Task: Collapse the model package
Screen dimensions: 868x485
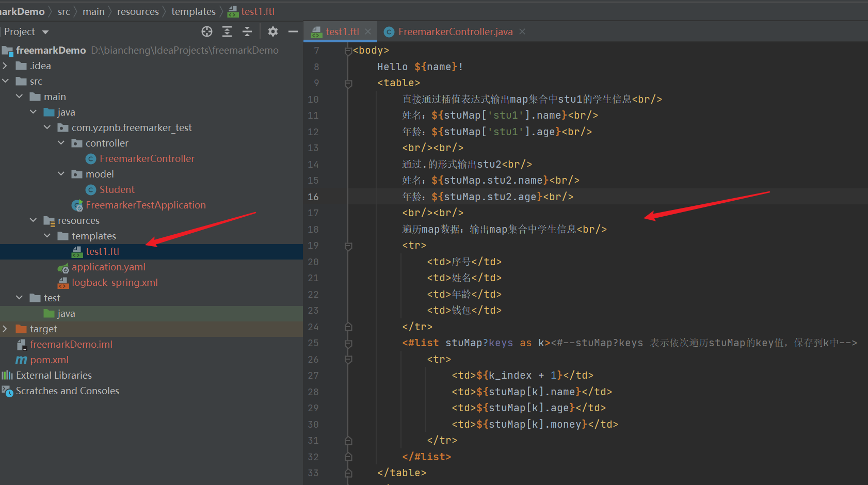Action: (x=61, y=174)
